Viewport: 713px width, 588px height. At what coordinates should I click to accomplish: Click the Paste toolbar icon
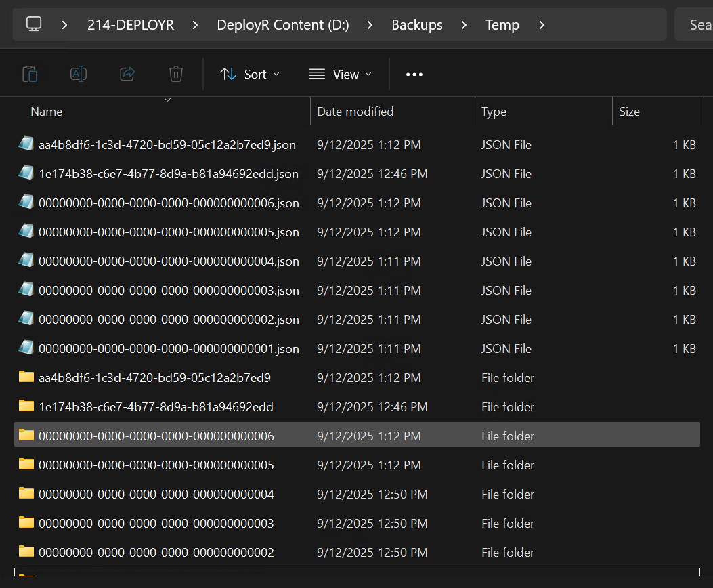click(30, 74)
